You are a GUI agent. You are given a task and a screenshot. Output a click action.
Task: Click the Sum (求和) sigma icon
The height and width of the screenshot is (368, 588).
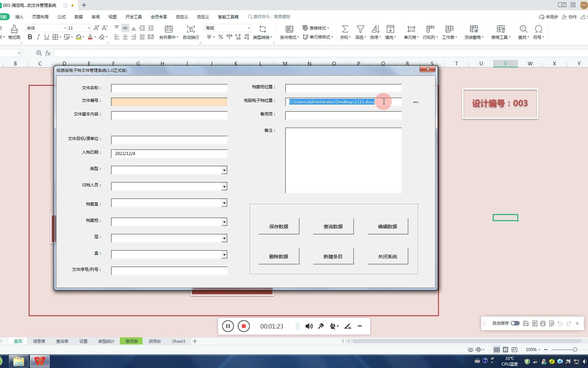345,29
